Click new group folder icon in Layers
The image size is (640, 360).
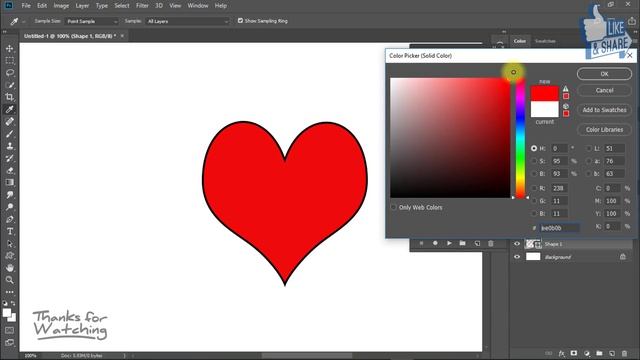(599, 353)
